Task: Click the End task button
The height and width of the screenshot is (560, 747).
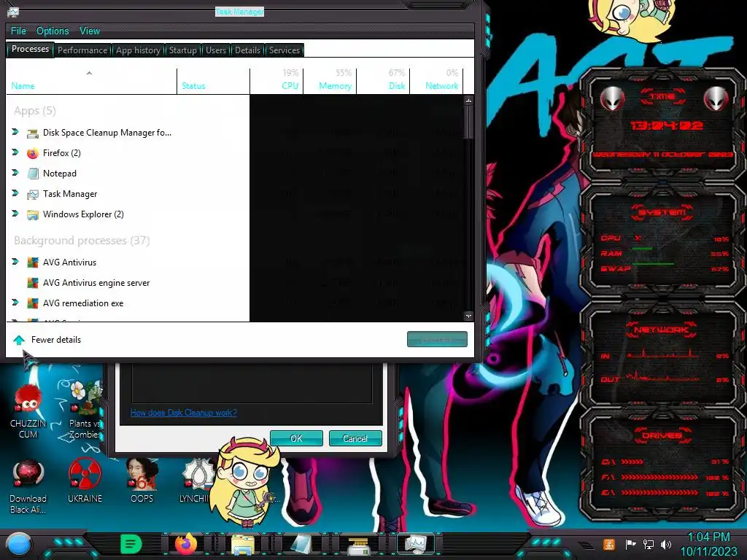Action: 437,340
